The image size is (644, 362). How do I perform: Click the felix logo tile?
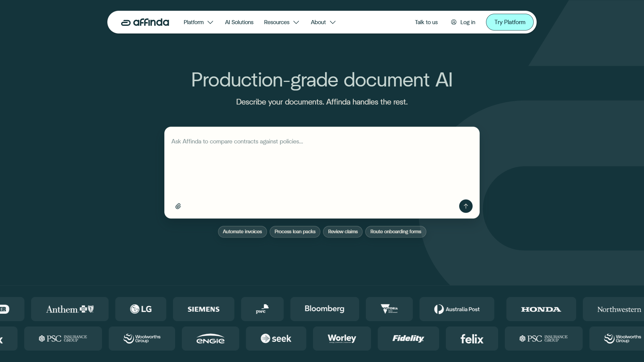click(x=472, y=339)
